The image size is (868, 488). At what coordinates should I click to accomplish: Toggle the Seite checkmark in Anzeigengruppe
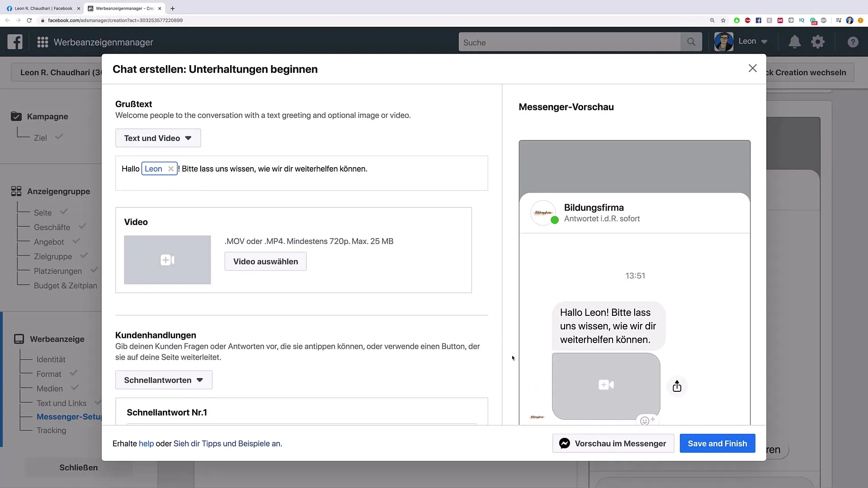click(x=62, y=211)
